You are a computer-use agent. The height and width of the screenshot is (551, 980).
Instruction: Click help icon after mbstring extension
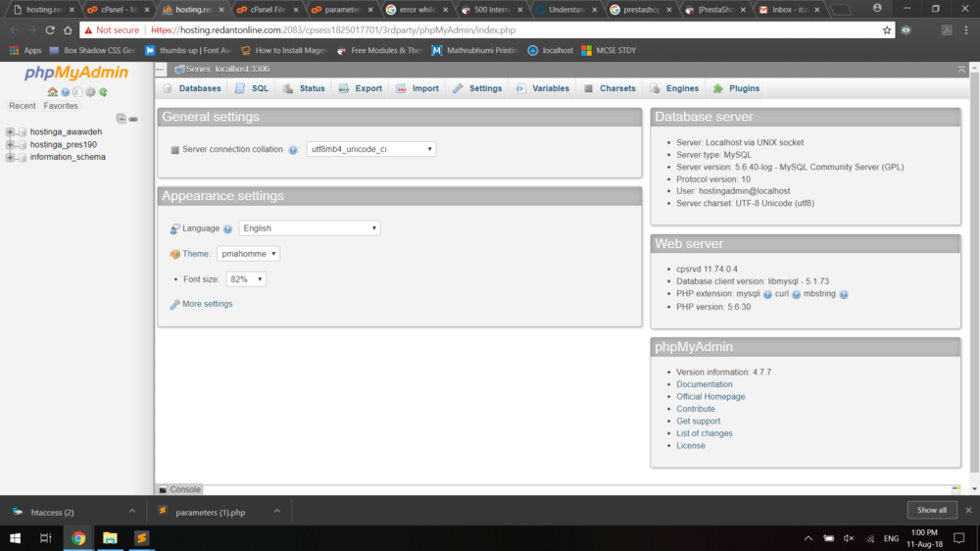click(x=844, y=294)
